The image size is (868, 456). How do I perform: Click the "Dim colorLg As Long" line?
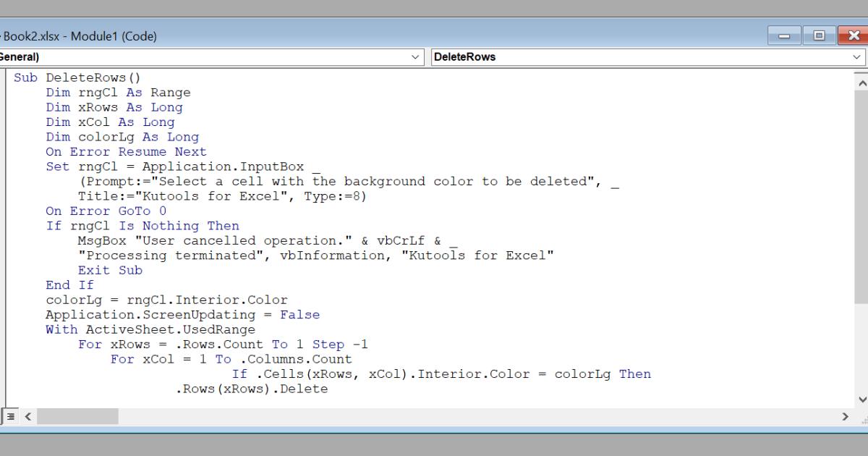(122, 137)
